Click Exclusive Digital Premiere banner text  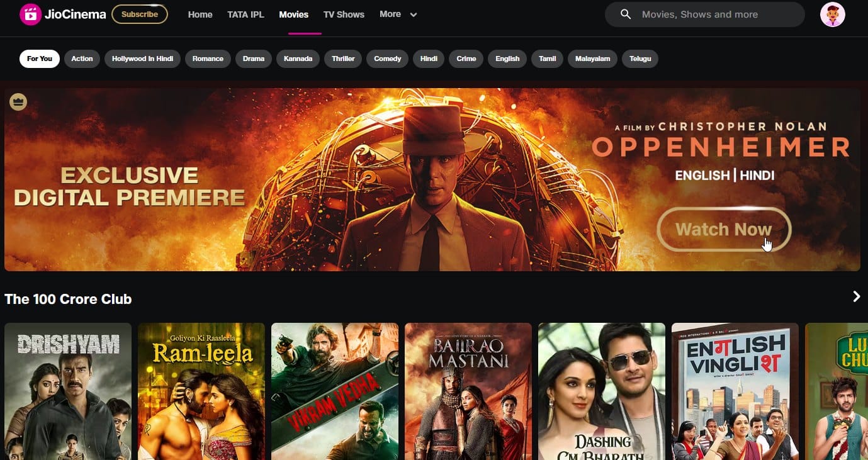click(x=130, y=186)
